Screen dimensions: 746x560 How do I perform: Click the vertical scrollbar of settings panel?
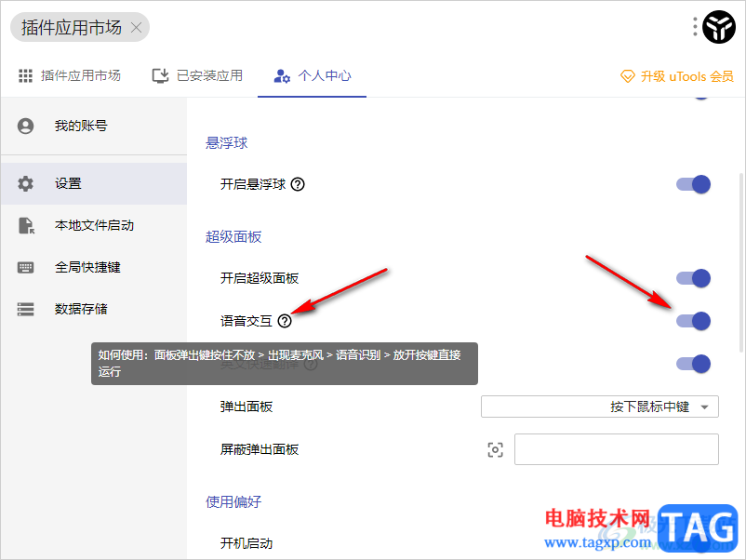tap(740, 262)
